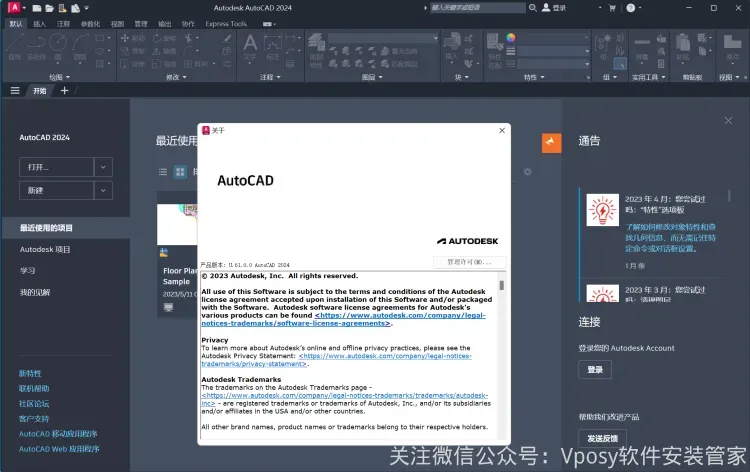Viewport: 750px width, 472px height.
Task: Click the Insert block (插入) icon
Action: pos(452,46)
